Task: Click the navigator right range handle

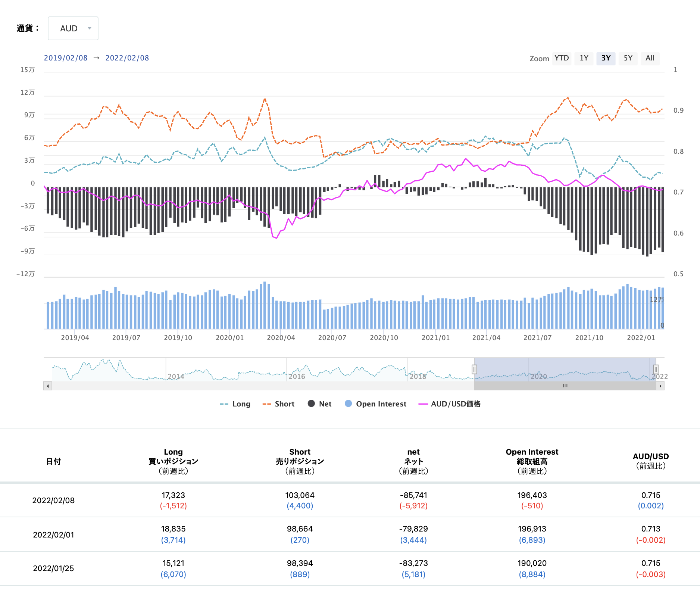Action: click(x=656, y=370)
